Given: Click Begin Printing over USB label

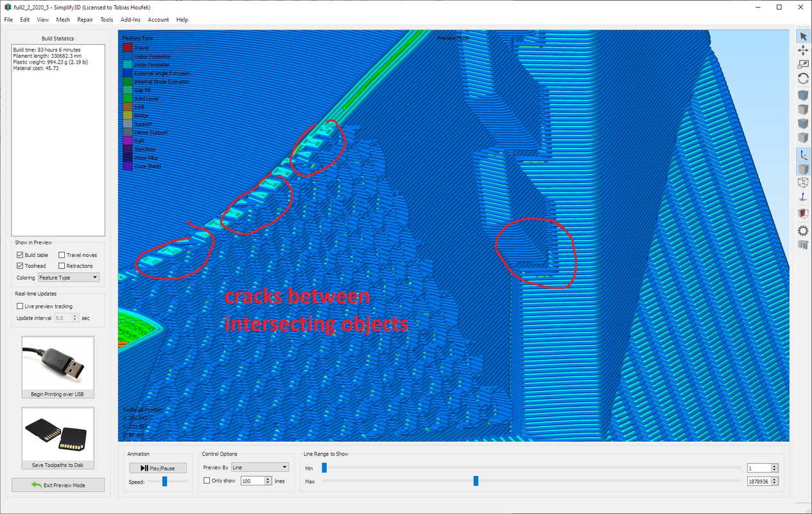Looking at the screenshot, I should [58, 394].
